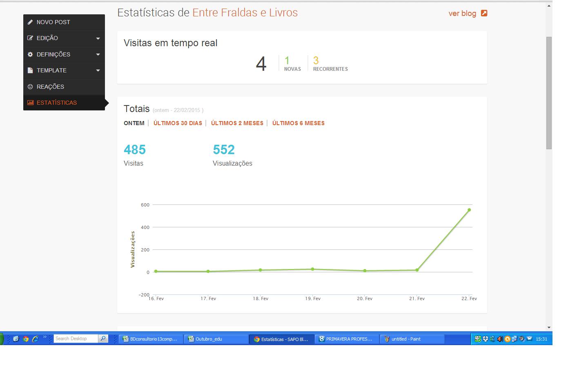Select the Ontem totals tab
588x368 pixels.
pyautogui.click(x=134, y=123)
